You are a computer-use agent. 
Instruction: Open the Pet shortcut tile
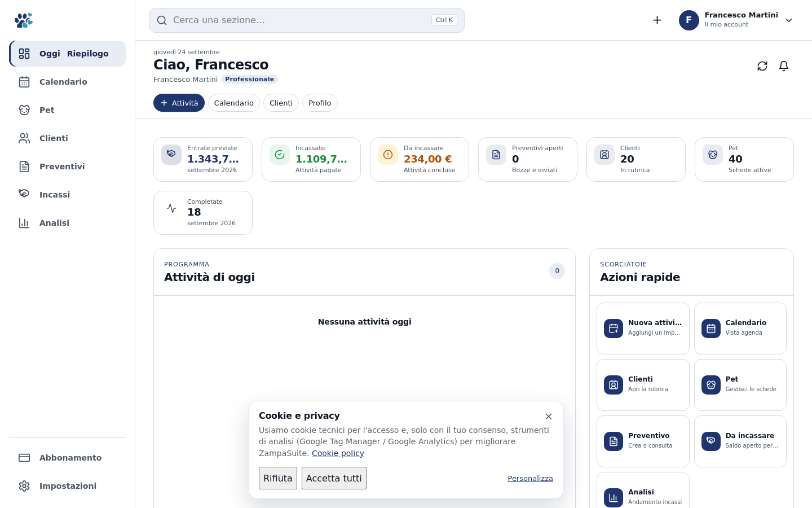pos(740,385)
